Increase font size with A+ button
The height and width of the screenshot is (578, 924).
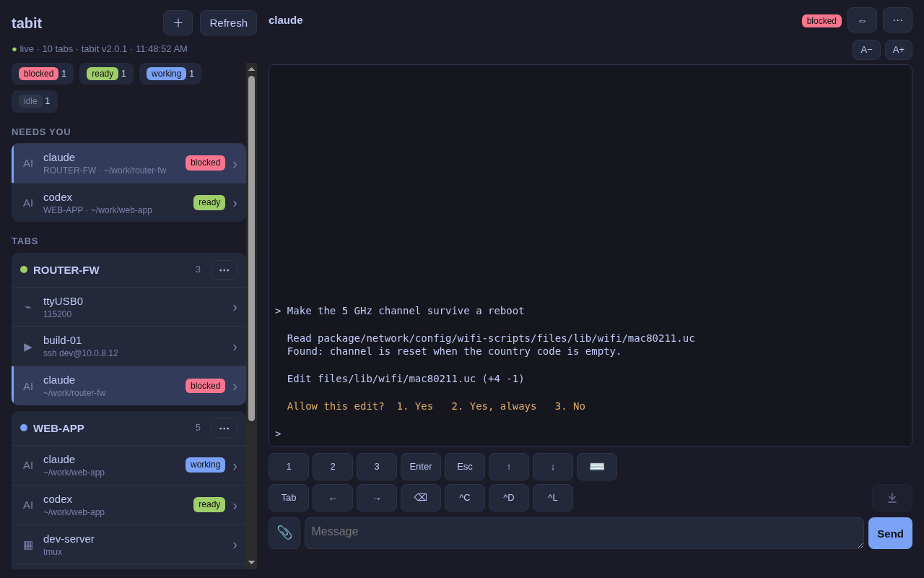click(x=899, y=50)
